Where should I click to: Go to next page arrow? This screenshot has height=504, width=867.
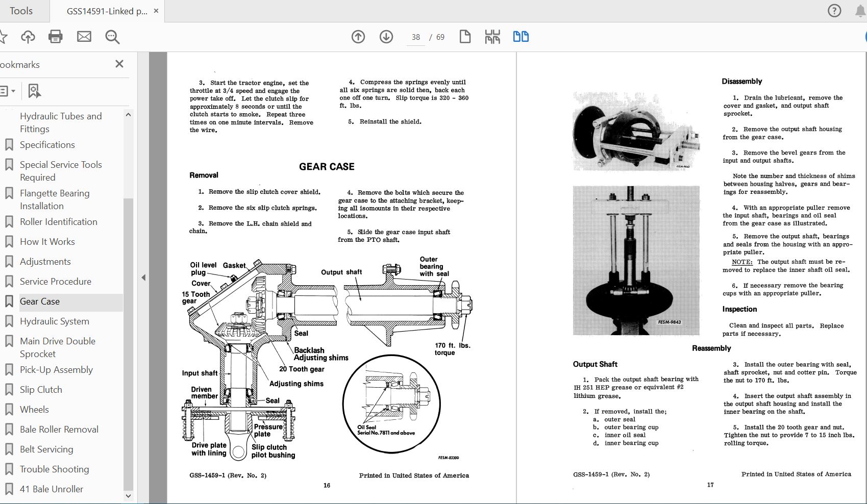tap(386, 37)
